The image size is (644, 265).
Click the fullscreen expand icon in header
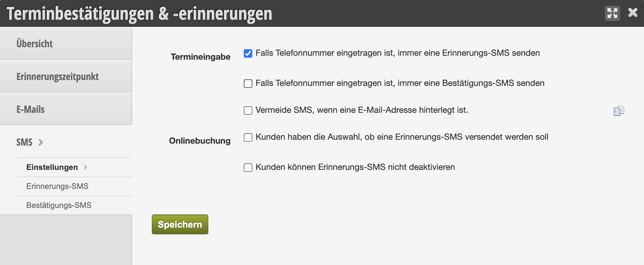point(612,13)
